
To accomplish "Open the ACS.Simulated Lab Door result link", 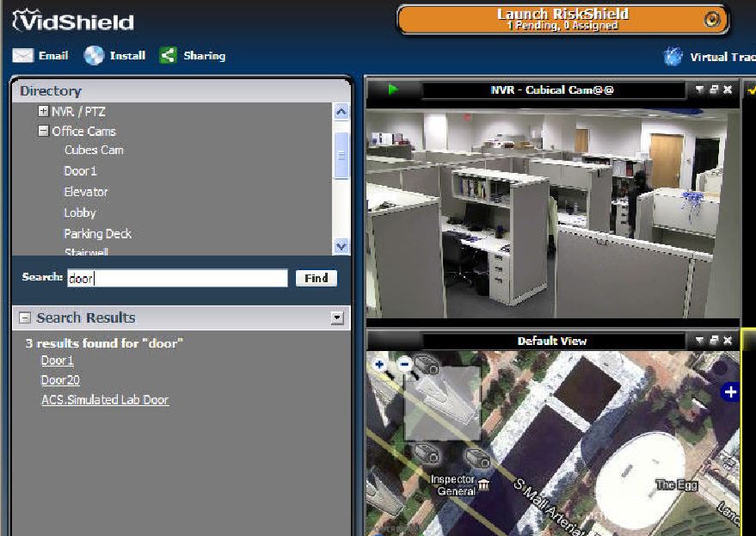I will pyautogui.click(x=105, y=399).
